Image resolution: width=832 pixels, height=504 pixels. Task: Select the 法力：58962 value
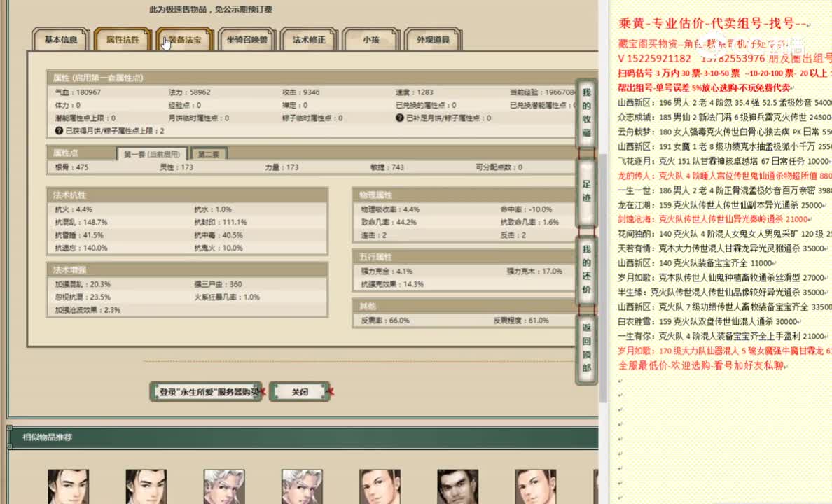[189, 92]
